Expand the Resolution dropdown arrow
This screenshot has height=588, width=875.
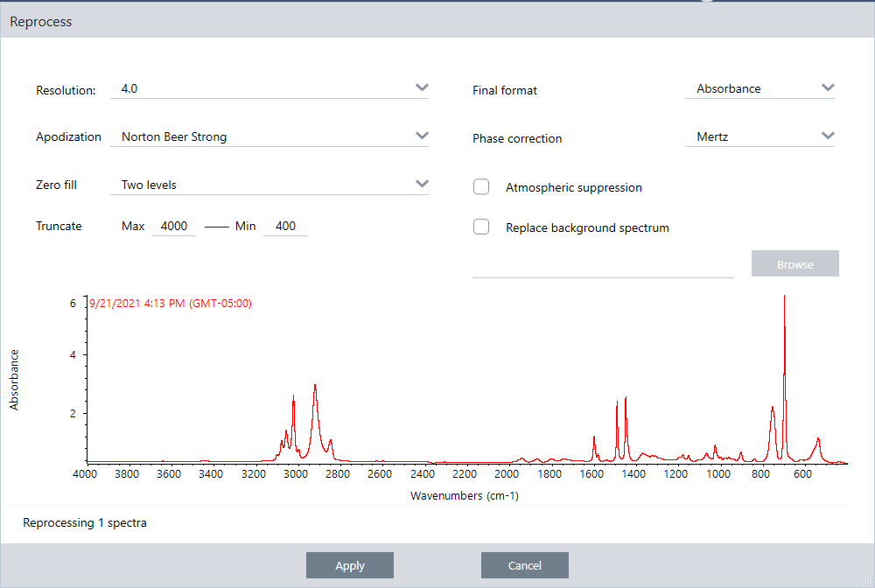click(422, 87)
